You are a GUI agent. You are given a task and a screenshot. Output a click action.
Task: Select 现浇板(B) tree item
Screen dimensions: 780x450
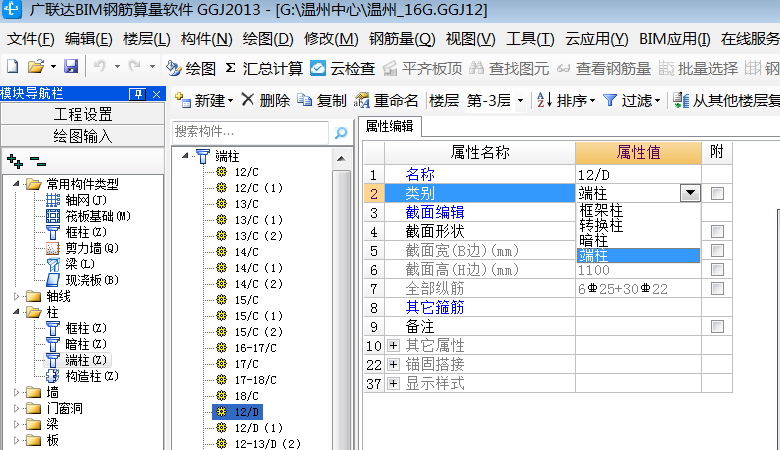[82, 280]
